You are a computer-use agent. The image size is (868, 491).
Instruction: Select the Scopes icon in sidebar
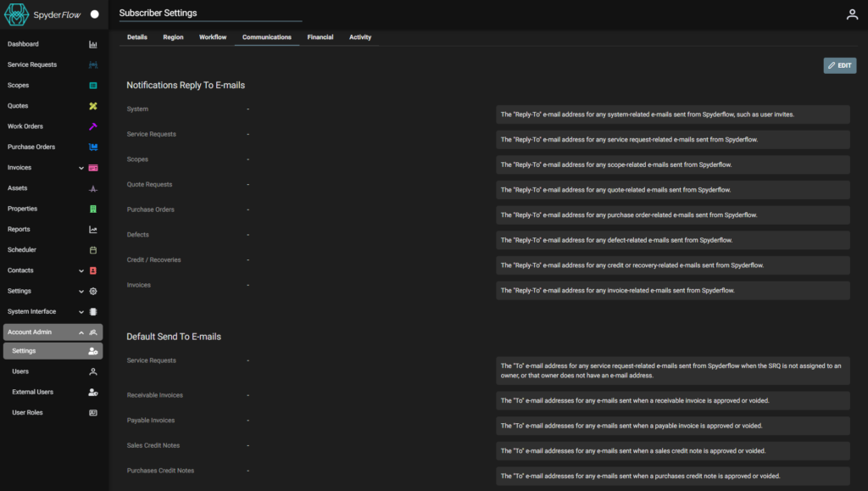click(x=93, y=86)
